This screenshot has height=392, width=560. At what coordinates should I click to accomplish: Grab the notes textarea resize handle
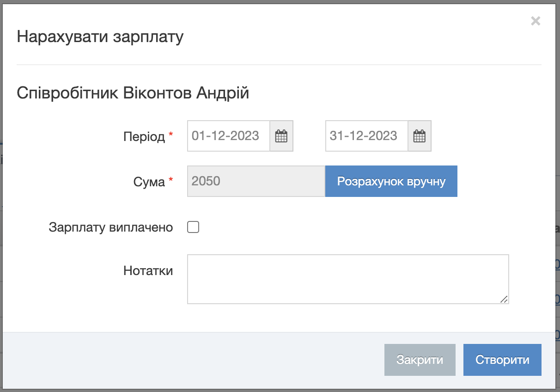504,299
